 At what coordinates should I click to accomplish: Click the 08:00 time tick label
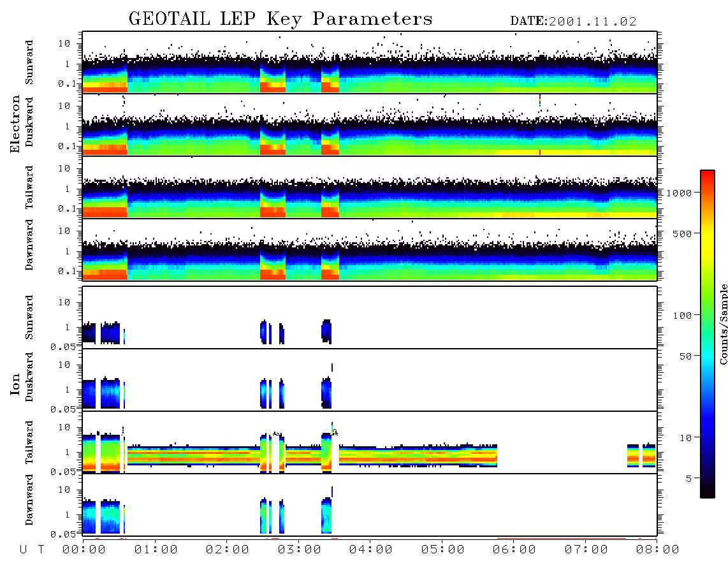pos(658,550)
